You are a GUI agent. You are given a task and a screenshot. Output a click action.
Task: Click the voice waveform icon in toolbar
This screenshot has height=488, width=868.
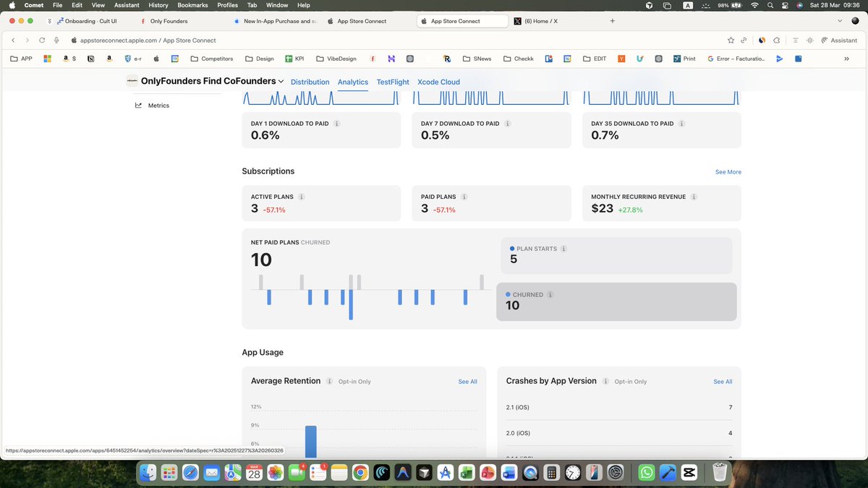pos(809,40)
